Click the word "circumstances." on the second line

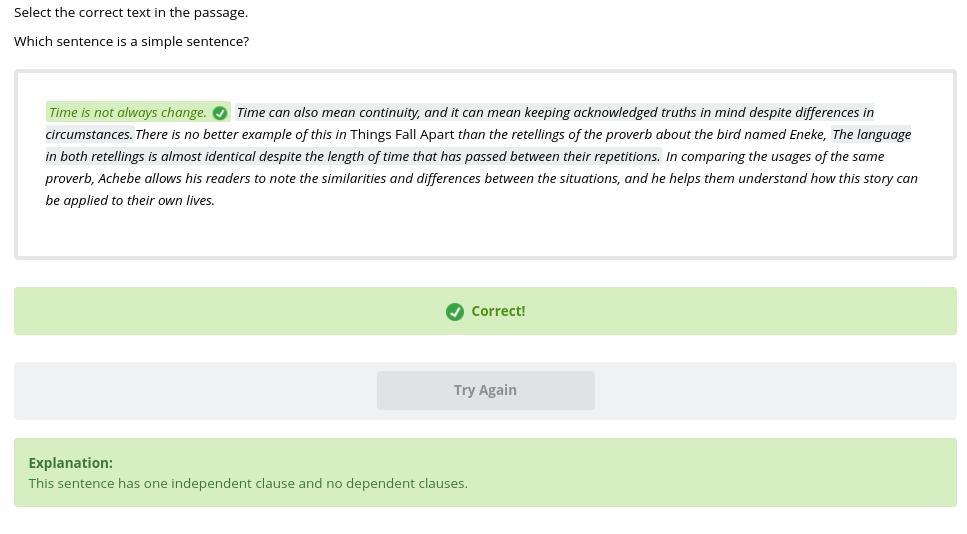88,135
